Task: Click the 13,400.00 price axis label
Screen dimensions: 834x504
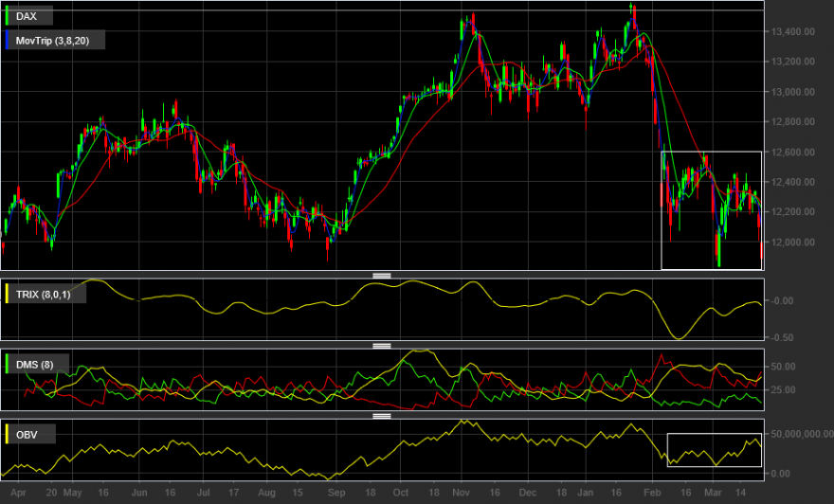Action: (792, 32)
